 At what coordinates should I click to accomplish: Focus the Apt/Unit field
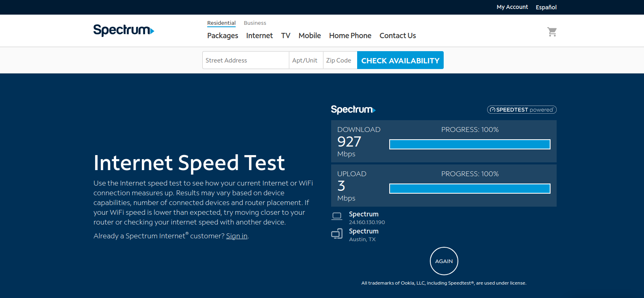tap(306, 60)
